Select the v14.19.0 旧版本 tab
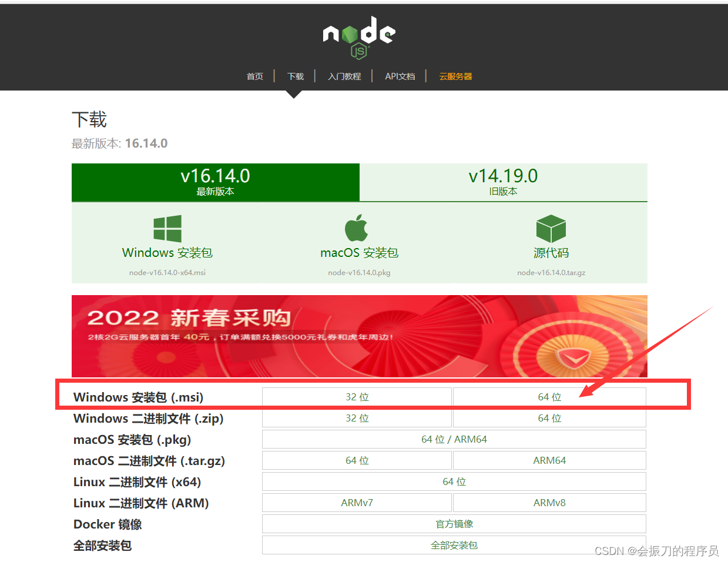This screenshot has height=562, width=728. tap(504, 182)
